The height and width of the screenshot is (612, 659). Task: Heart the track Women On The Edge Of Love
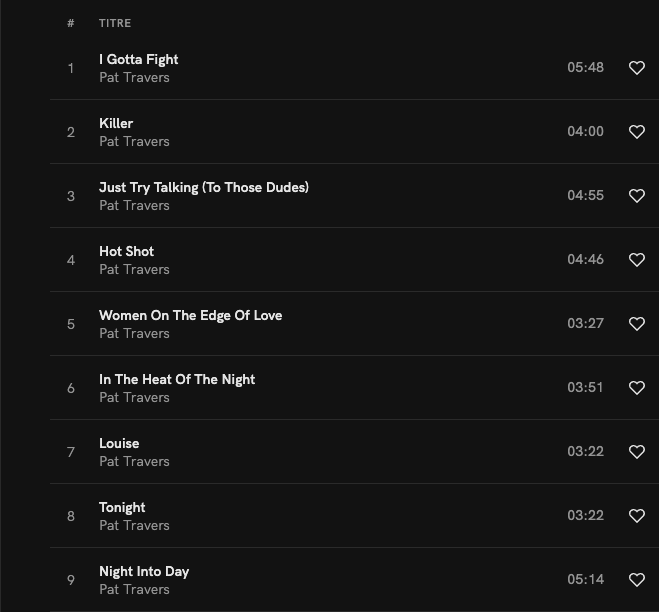pos(637,324)
